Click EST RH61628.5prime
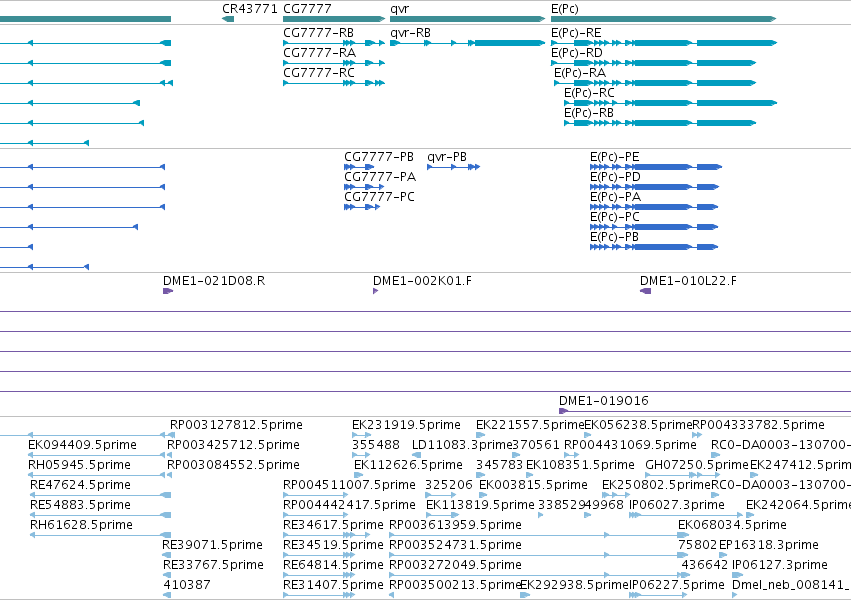 coord(81,525)
